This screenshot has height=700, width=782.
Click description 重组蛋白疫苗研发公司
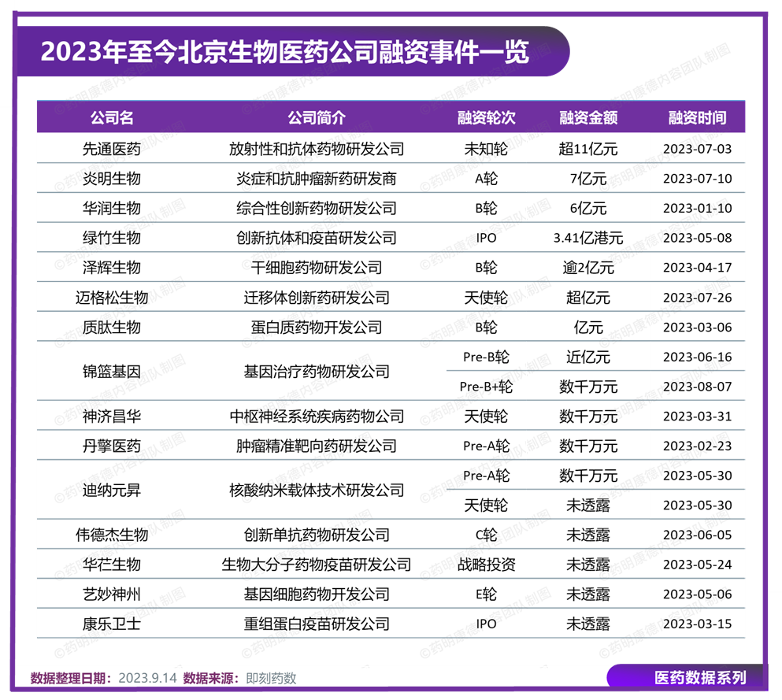click(317, 624)
